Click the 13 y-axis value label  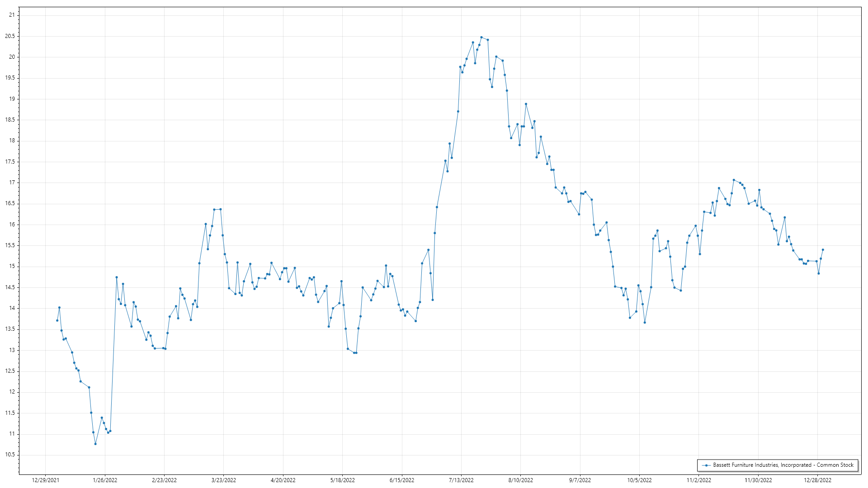click(12, 350)
